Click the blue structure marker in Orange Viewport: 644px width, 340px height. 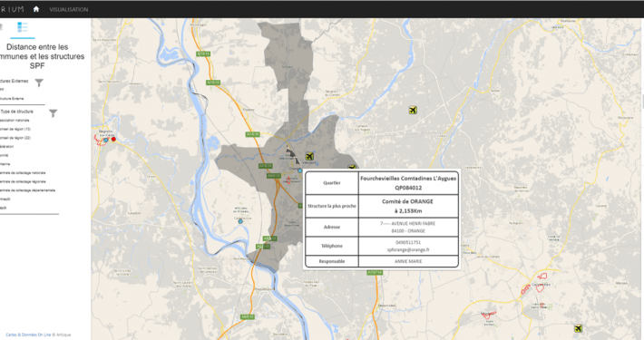(x=300, y=170)
